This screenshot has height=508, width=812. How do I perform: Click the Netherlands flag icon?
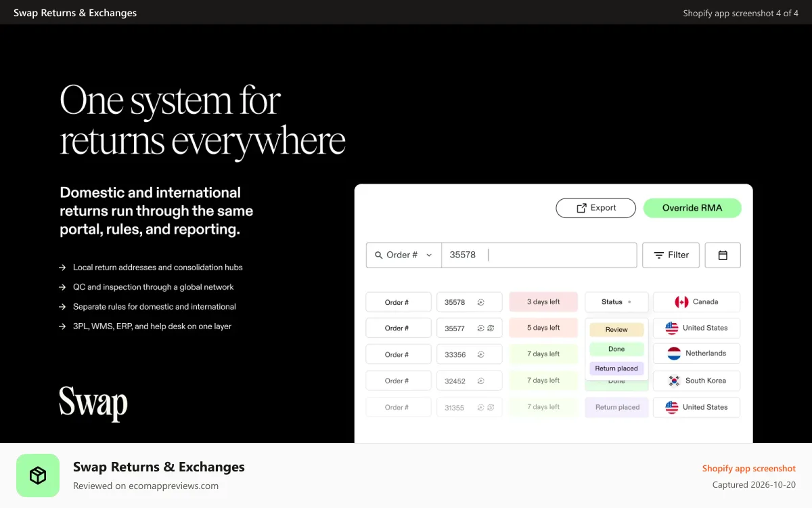(674, 354)
